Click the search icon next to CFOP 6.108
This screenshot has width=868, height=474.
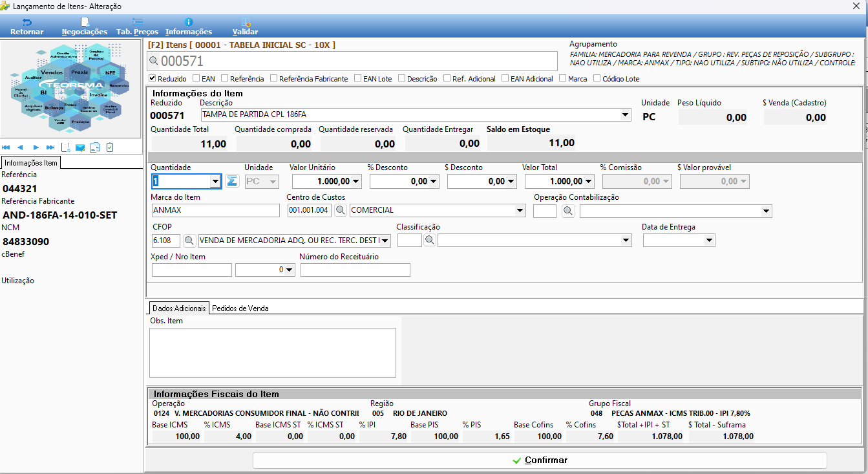click(x=189, y=241)
